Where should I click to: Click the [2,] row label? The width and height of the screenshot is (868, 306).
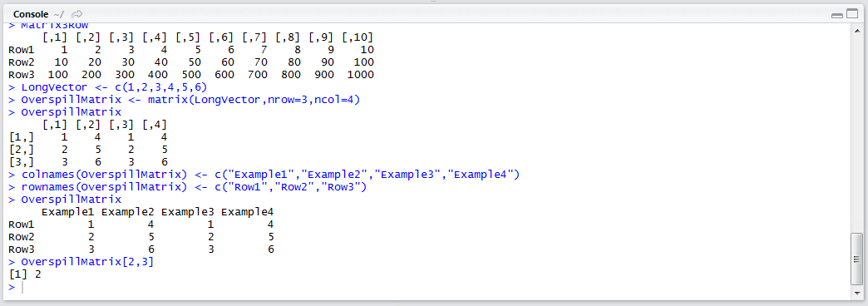[x=22, y=150]
